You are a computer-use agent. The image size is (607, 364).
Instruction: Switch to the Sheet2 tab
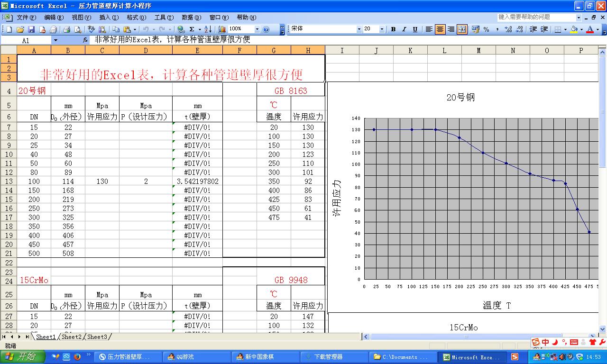pos(71,337)
